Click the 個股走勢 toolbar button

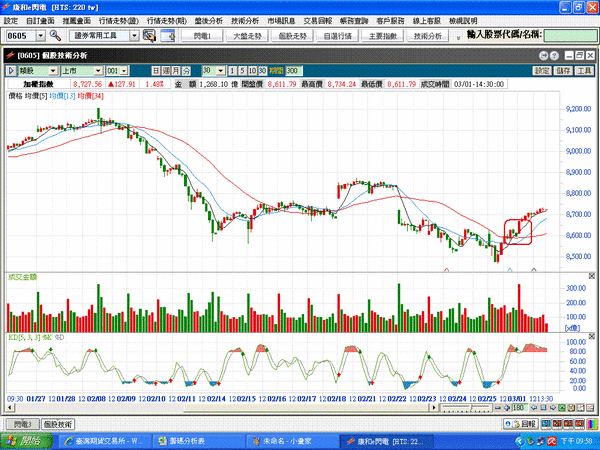coord(292,36)
